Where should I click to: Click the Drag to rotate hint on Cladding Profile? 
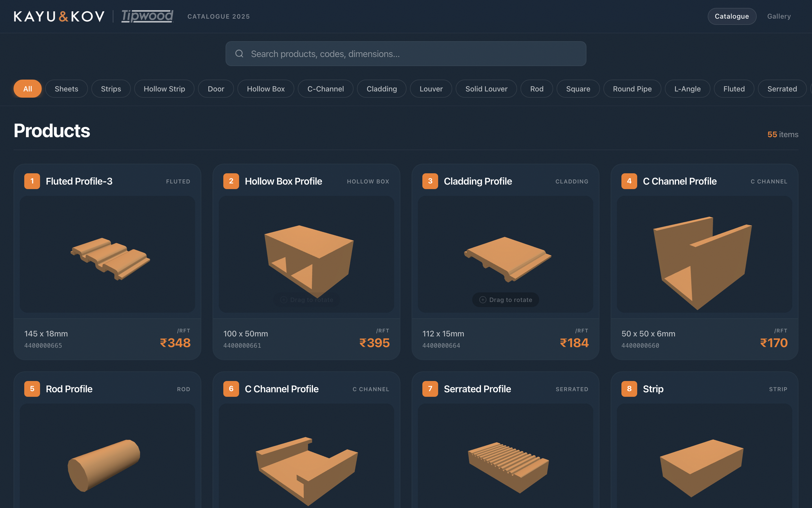point(505,300)
